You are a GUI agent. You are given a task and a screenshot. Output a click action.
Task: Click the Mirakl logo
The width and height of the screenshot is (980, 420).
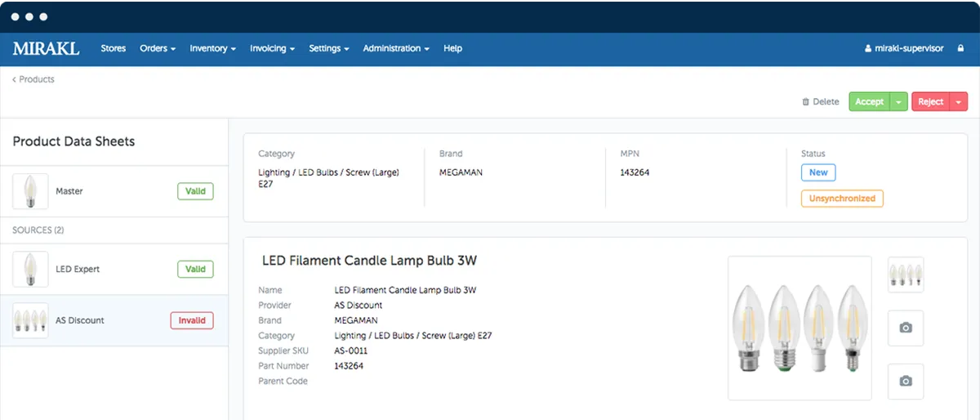(x=46, y=48)
